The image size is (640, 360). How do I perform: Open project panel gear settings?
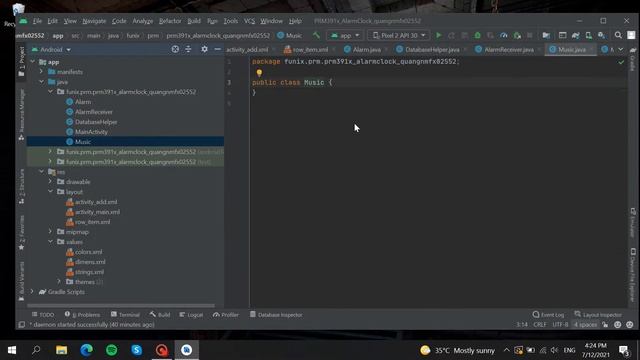[x=204, y=49]
